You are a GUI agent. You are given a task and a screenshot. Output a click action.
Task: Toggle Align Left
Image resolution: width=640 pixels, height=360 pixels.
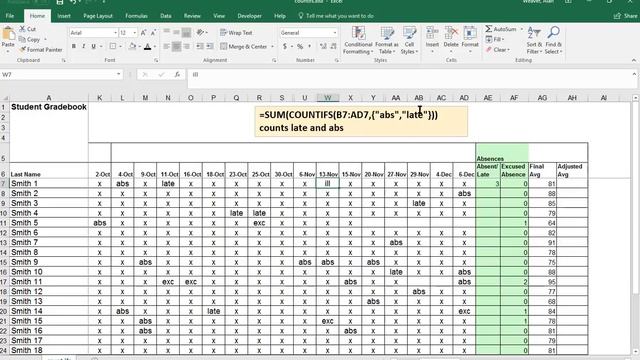[x=167, y=47]
